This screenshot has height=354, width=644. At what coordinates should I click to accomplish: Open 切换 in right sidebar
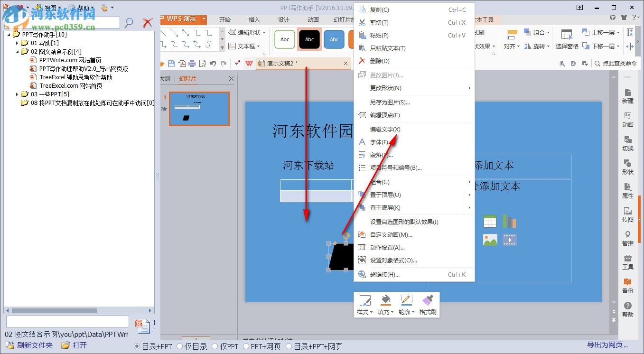[628, 143]
